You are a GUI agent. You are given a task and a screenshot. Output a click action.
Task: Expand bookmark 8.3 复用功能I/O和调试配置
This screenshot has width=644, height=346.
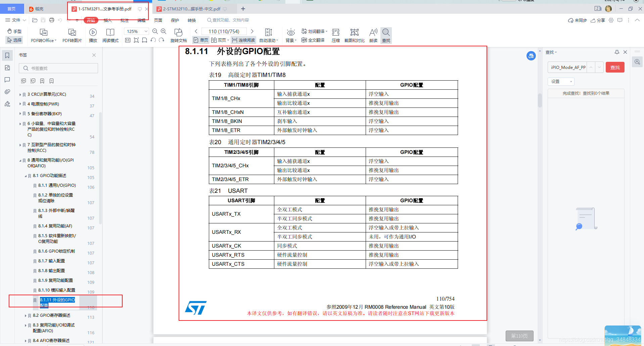click(26, 325)
